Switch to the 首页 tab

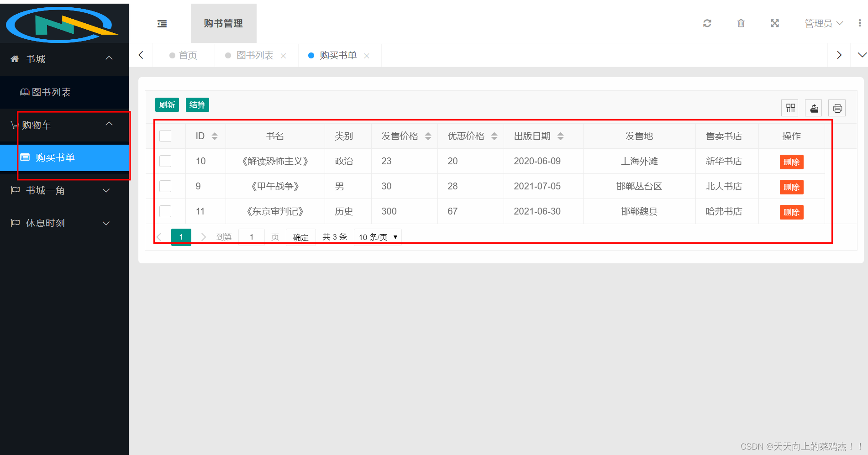[x=184, y=55]
